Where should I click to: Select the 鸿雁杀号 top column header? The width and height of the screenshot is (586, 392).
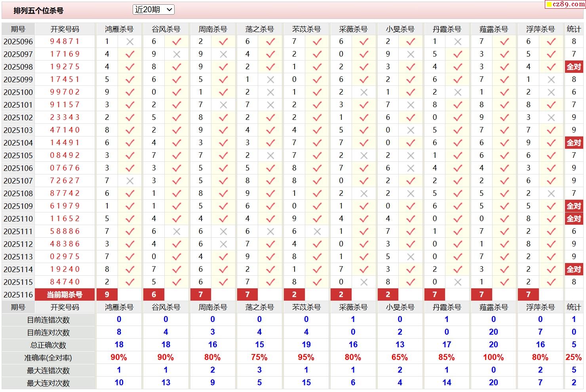click(x=119, y=29)
